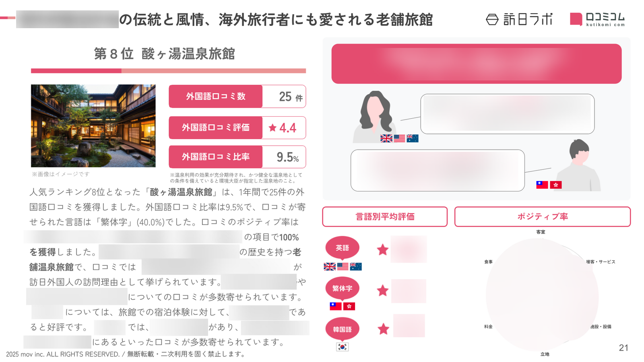This screenshot has width=644, height=362.
Task: Click the 第8位 酸ヶ湯温泉旅館 heading
Action: 164,53
